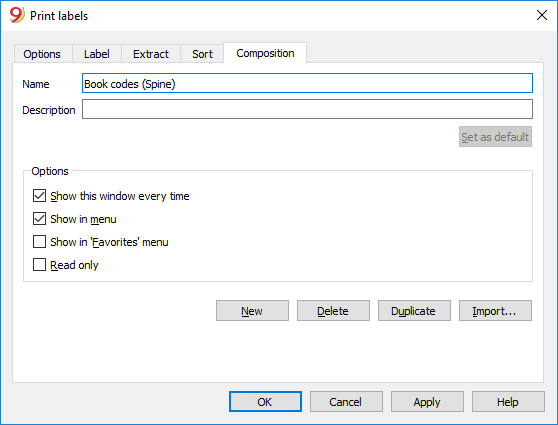Select the Composition tab
558x425 pixels.
click(x=265, y=53)
